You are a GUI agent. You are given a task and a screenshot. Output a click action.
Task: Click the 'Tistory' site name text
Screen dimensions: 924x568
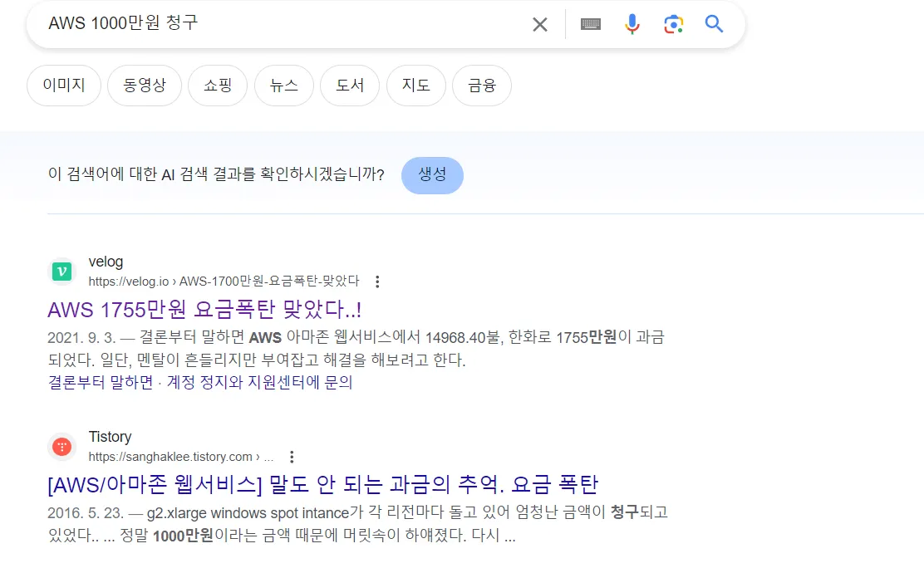point(111,437)
